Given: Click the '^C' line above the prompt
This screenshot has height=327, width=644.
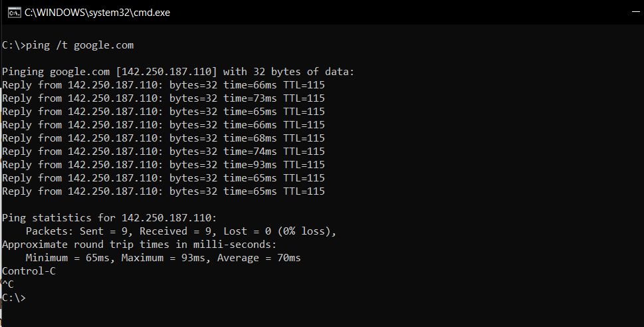Looking at the screenshot, I should click(8, 284).
